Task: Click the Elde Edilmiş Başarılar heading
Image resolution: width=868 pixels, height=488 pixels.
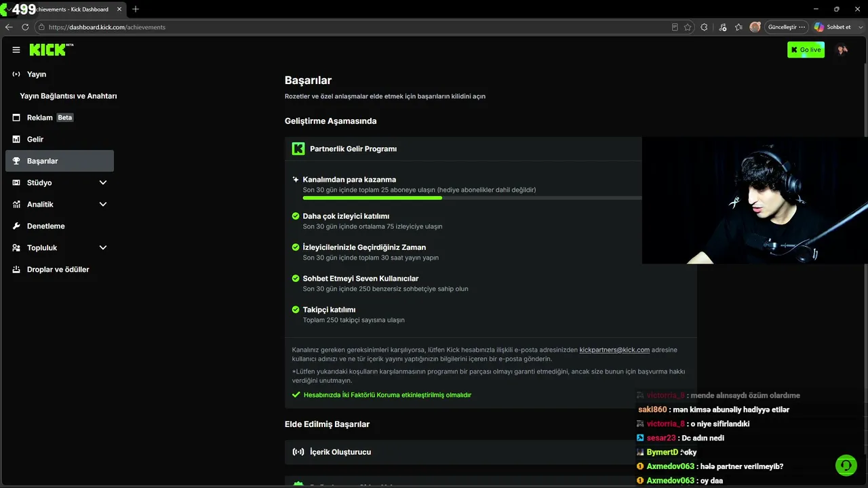Action: click(x=327, y=424)
